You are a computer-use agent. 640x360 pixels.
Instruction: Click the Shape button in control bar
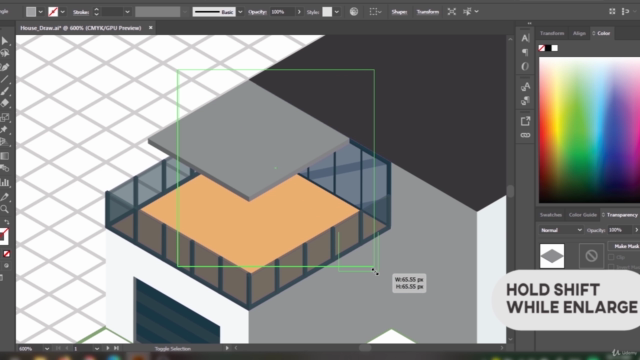click(x=399, y=12)
